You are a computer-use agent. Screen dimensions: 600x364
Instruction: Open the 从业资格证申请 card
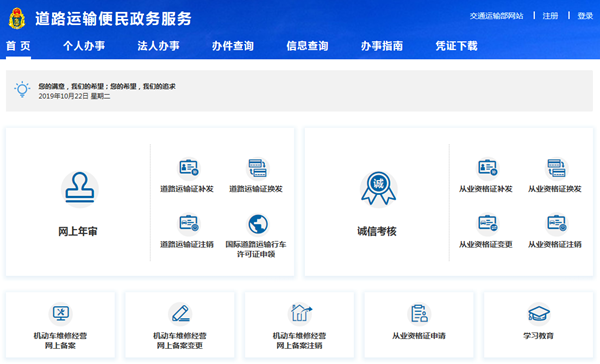(x=419, y=325)
